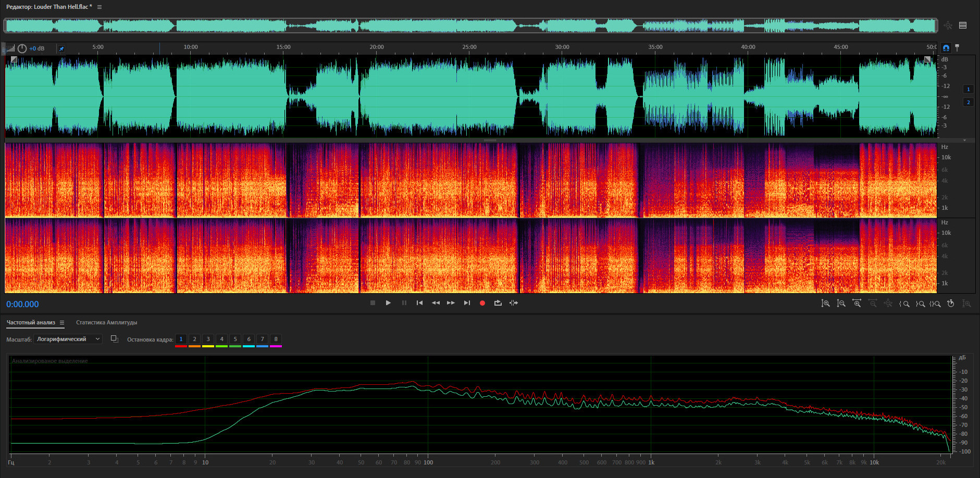Click the 1k label on frequency axis
Screen dimensions: 980x478
click(651, 462)
